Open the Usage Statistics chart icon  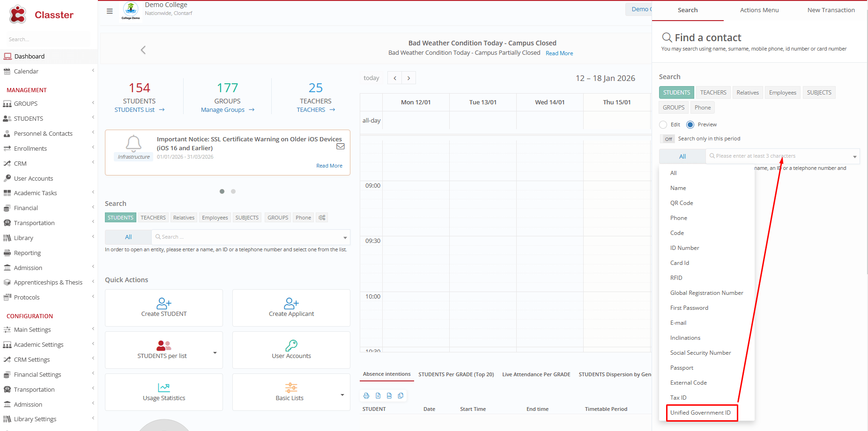(x=164, y=387)
